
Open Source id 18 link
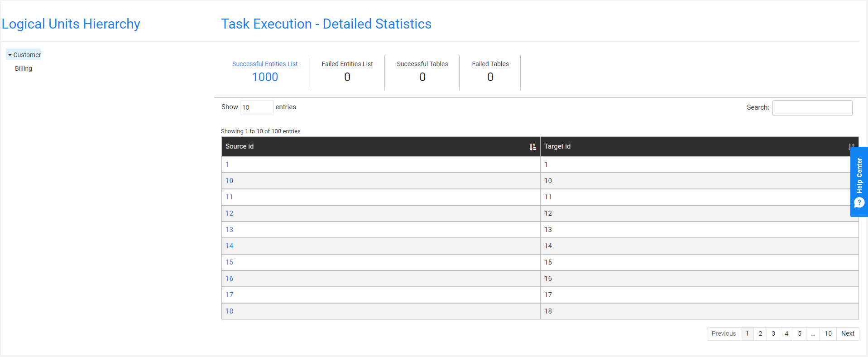230,311
